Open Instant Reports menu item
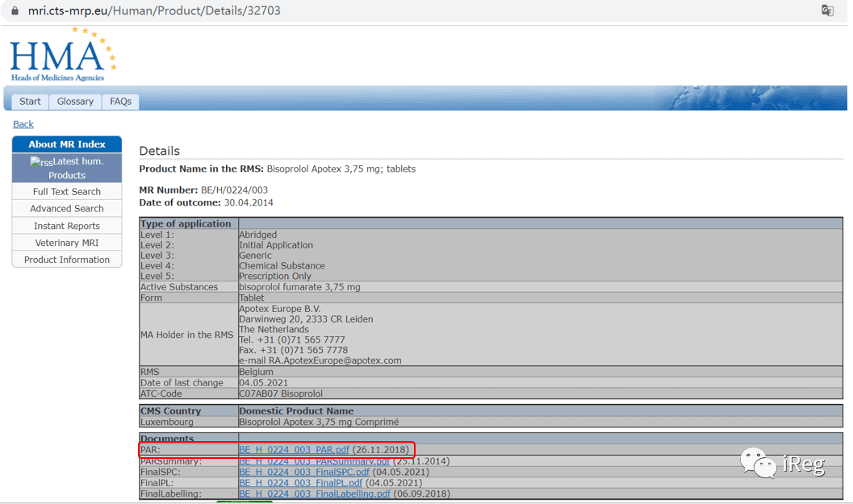The image size is (853, 504). (67, 226)
